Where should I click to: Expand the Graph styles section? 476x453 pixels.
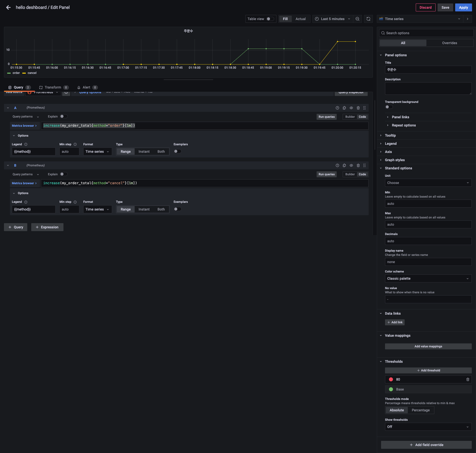(x=395, y=160)
